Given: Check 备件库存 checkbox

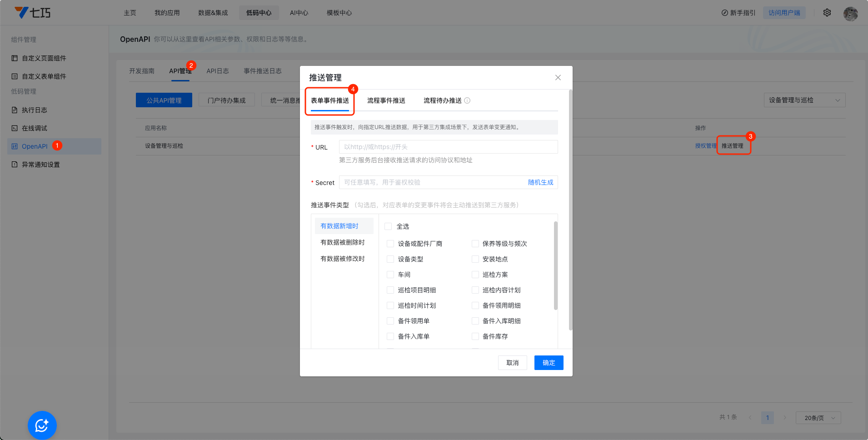Looking at the screenshot, I should (475, 336).
